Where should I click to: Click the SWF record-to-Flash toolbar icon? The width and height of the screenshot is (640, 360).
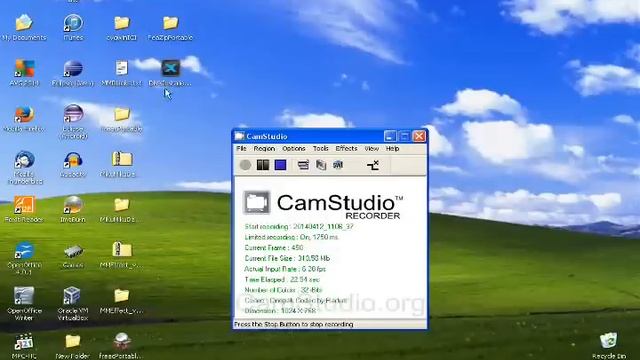(338, 165)
